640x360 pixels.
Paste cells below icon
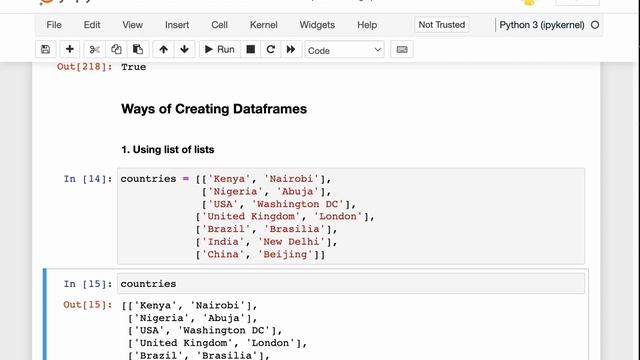point(138,49)
